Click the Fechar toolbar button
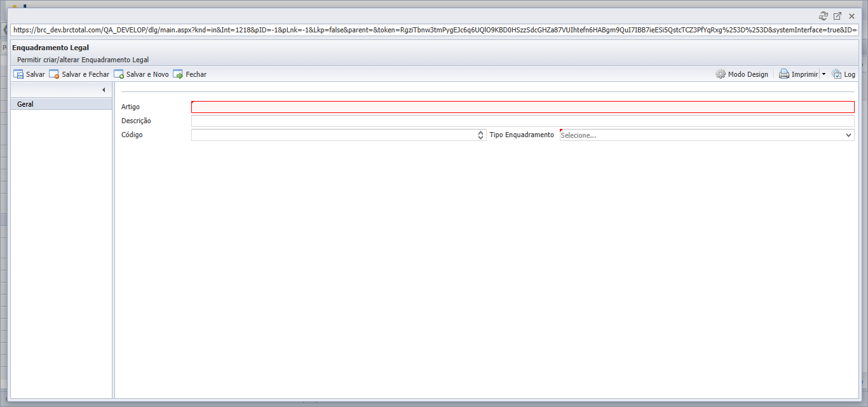Image resolution: width=868 pixels, height=407 pixels. coord(189,74)
